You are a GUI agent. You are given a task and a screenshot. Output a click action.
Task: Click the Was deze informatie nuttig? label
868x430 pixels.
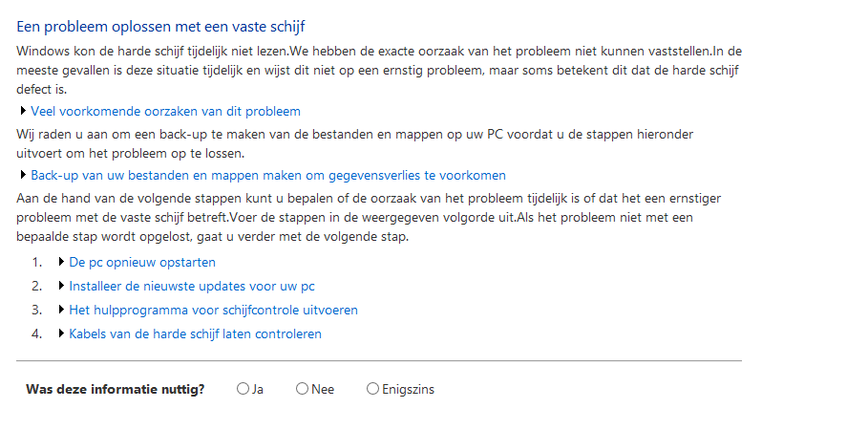(116, 390)
